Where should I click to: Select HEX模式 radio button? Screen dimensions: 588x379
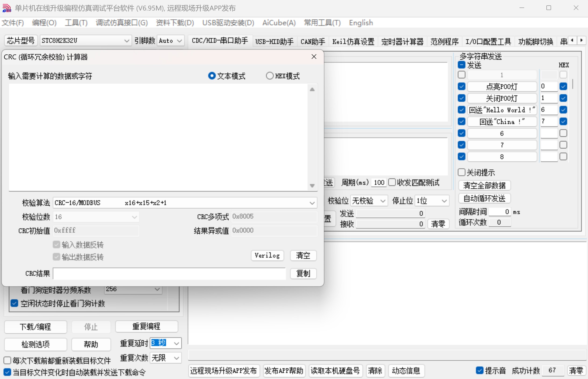[x=270, y=75]
